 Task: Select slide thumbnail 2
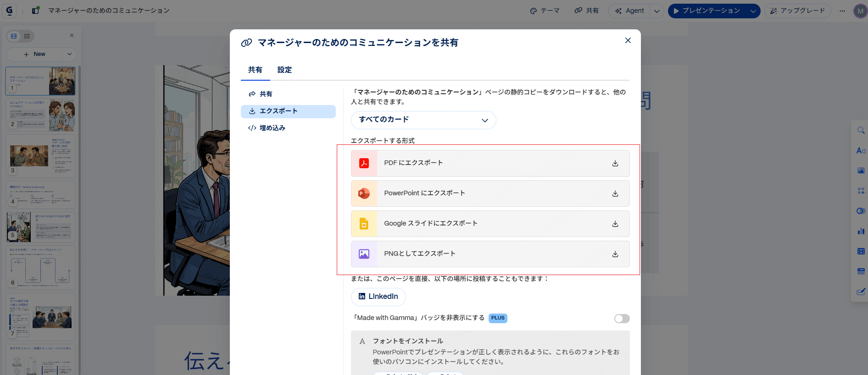(x=41, y=115)
